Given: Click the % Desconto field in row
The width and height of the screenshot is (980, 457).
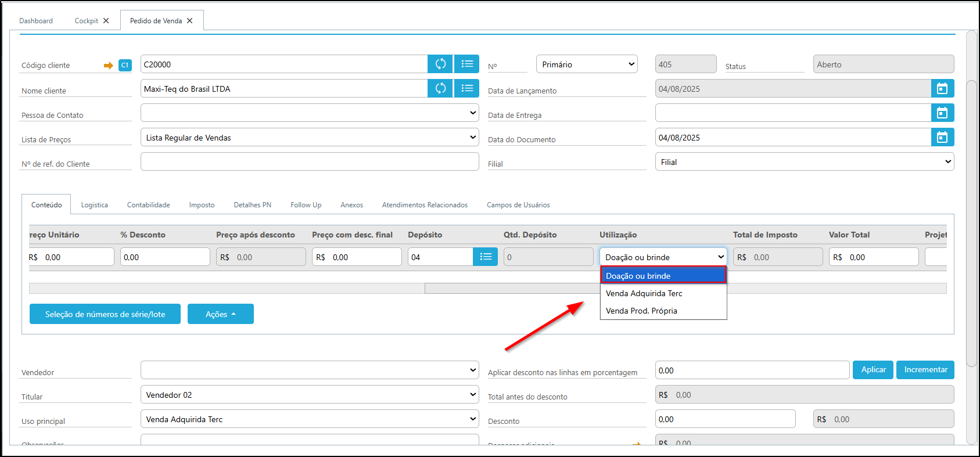Looking at the screenshot, I should [165, 257].
